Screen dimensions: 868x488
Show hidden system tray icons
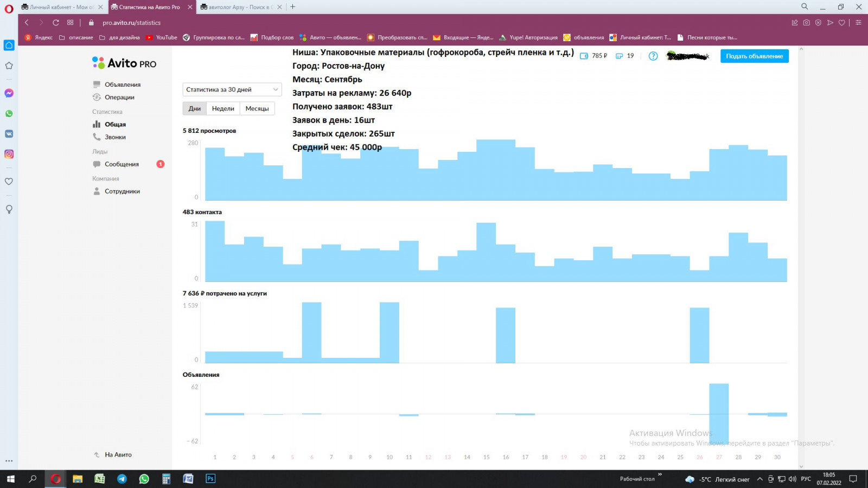pos(759,479)
